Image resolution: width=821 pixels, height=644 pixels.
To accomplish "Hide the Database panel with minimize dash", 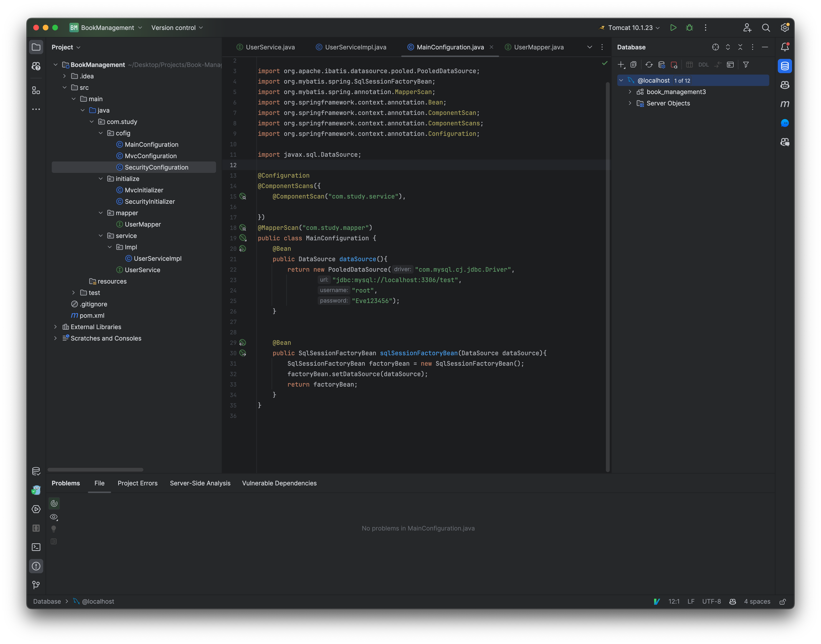I will pyautogui.click(x=764, y=47).
